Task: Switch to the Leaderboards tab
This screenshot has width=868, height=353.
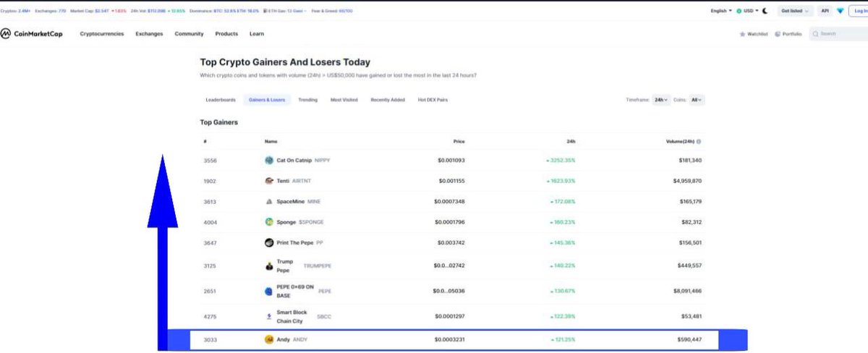Action: coord(221,100)
